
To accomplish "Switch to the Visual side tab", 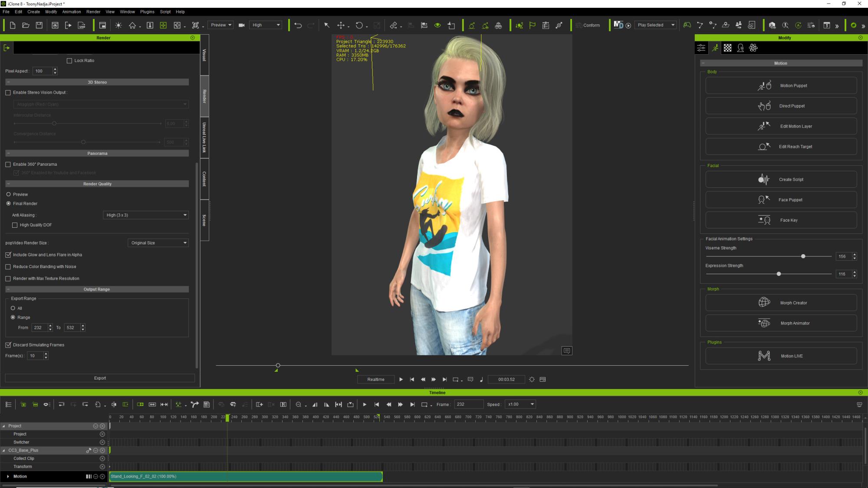I will [x=204, y=55].
